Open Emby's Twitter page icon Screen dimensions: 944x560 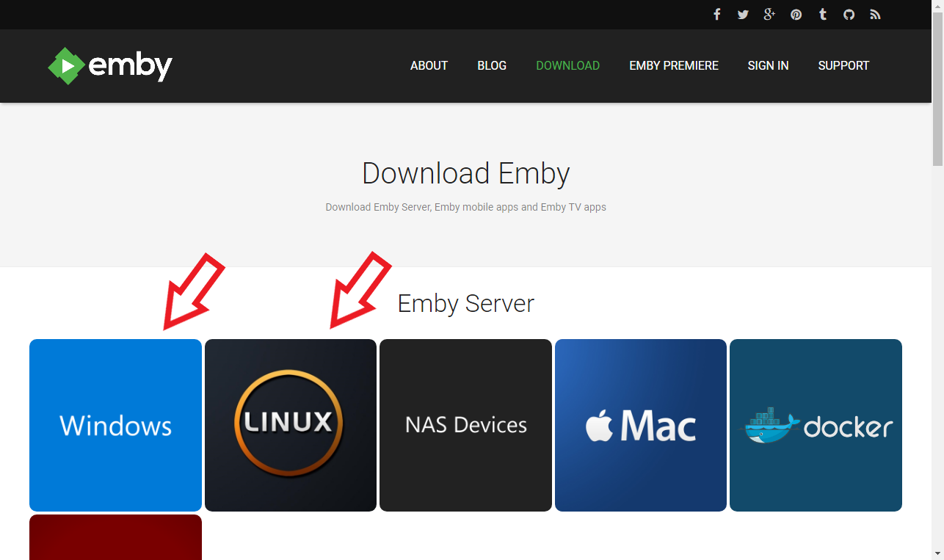tap(743, 15)
